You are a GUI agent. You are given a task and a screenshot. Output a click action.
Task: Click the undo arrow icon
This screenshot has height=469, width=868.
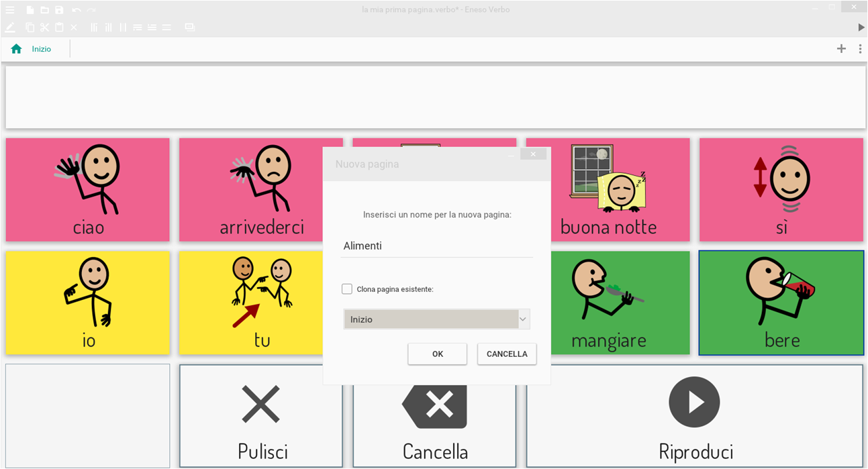(76, 10)
